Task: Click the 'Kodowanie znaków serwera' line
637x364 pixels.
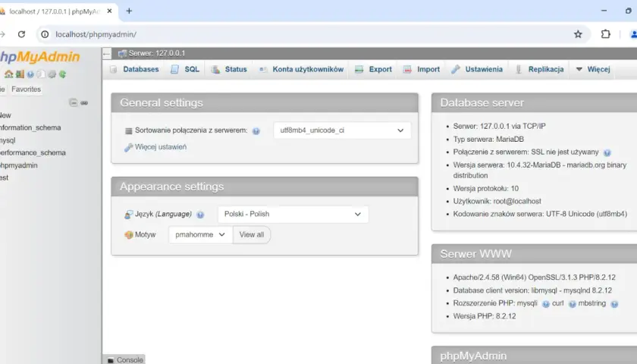Action: [540, 214]
